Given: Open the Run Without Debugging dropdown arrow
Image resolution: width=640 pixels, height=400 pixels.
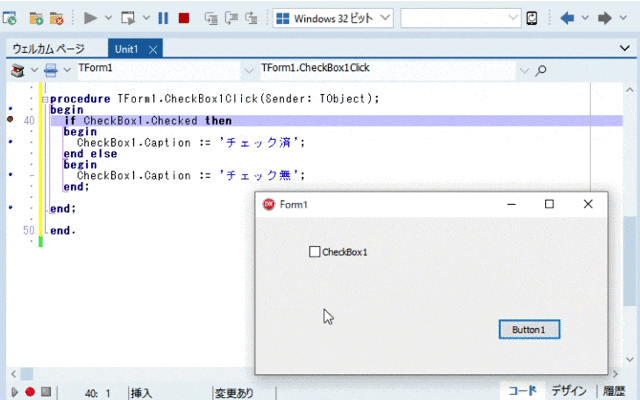Looking at the screenshot, I should 146,18.
